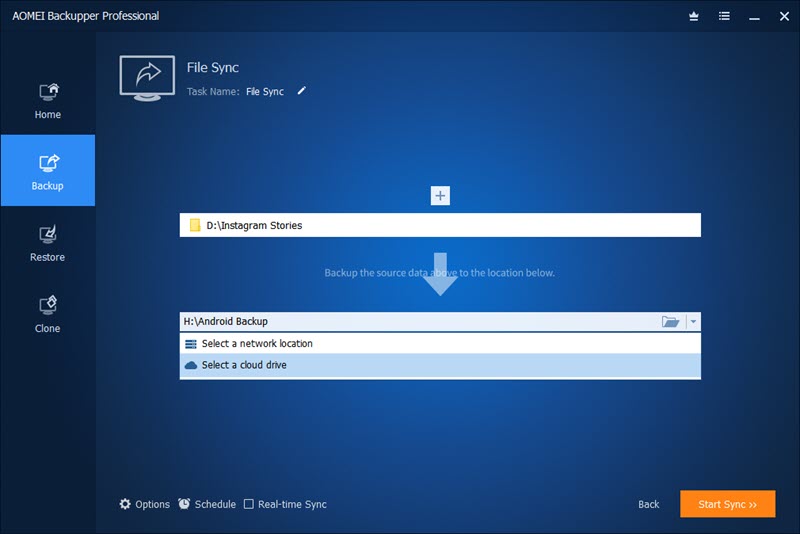Edit the task name with the pencil icon

302,91
